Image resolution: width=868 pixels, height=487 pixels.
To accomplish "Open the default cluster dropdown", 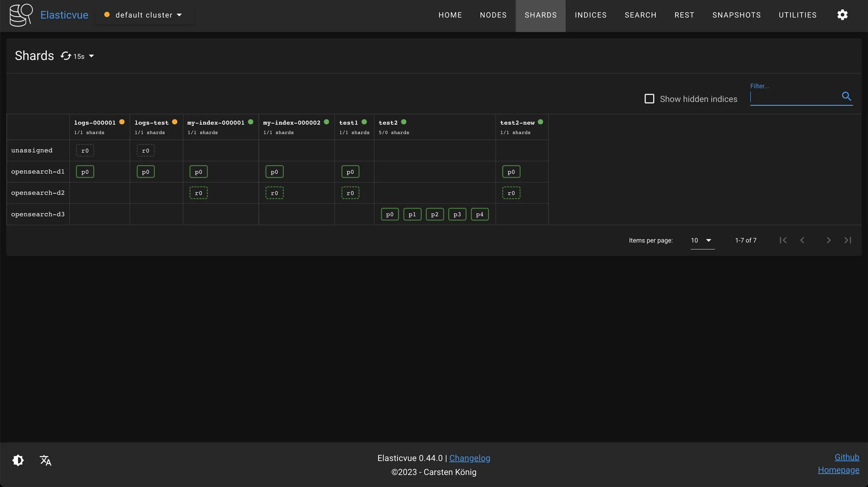I will pyautogui.click(x=145, y=15).
